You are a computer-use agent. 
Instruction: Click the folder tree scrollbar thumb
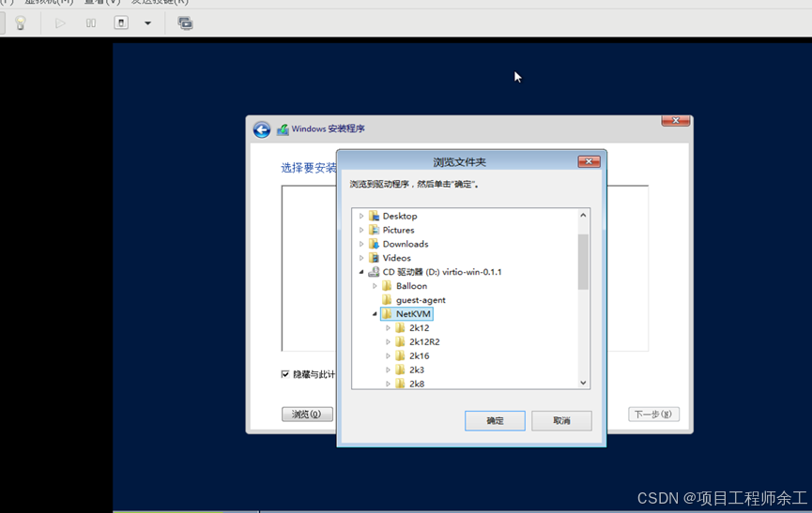click(583, 262)
